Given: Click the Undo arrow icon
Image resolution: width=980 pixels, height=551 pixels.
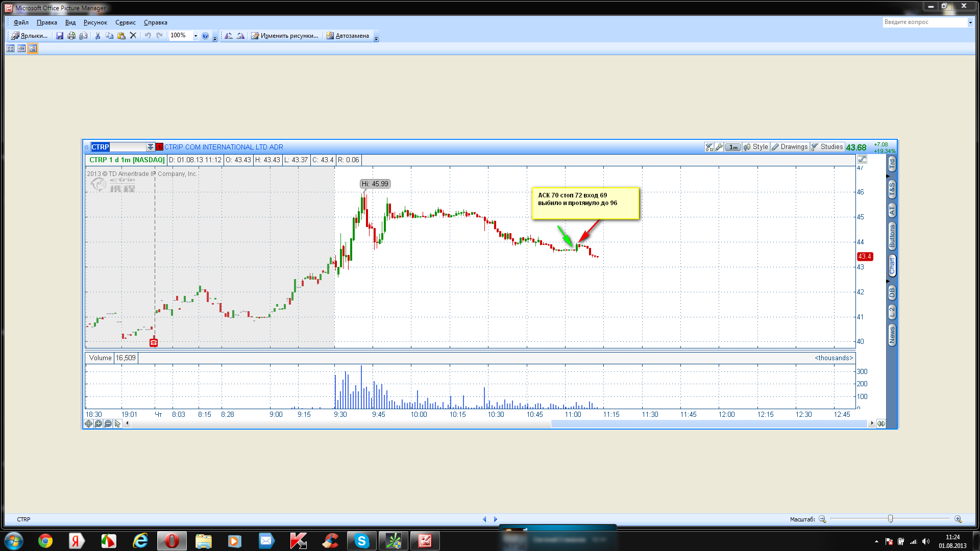Looking at the screenshot, I should pos(148,36).
